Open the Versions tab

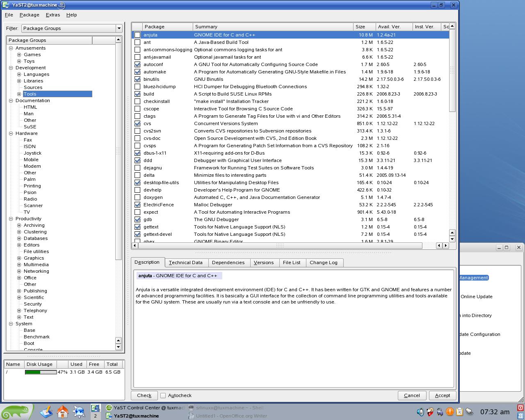264,262
